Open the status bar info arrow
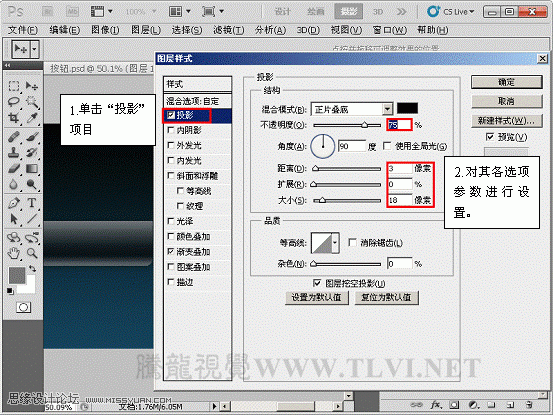The height and width of the screenshot is (415, 553). 214,407
